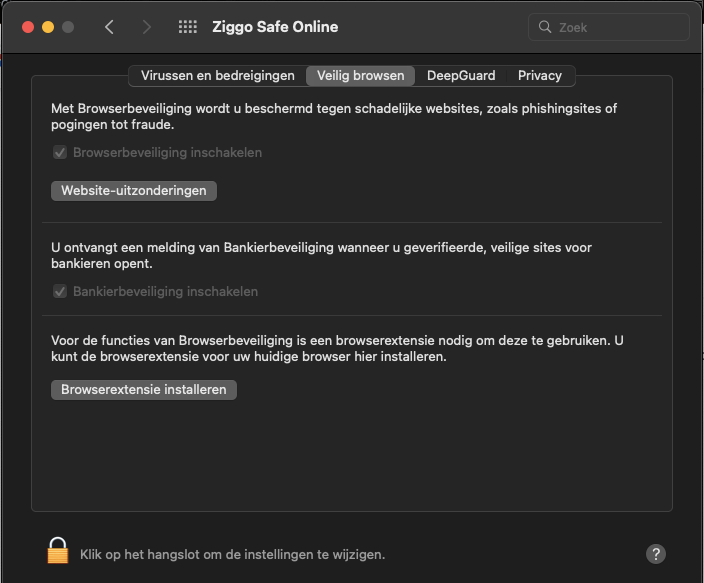Click the magnifier icon in search field
The image size is (704, 583).
(545, 27)
